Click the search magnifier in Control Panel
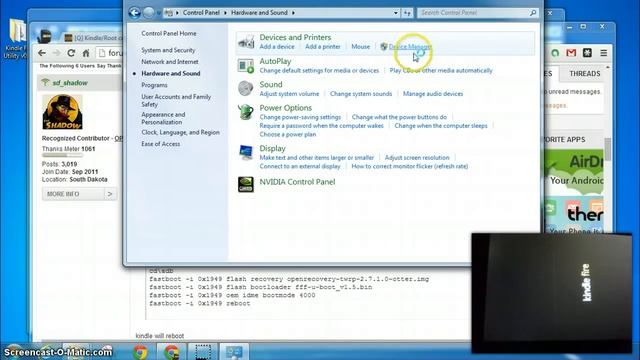 [x=533, y=13]
